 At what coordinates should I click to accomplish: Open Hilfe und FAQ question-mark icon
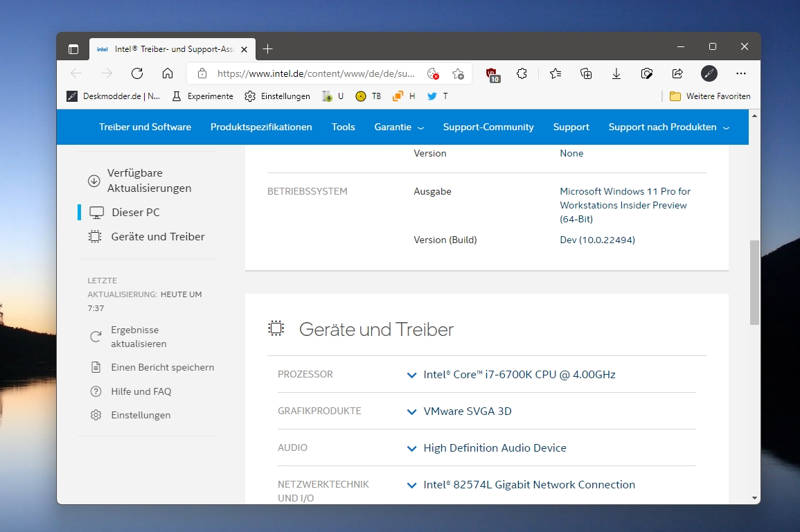[x=96, y=391]
